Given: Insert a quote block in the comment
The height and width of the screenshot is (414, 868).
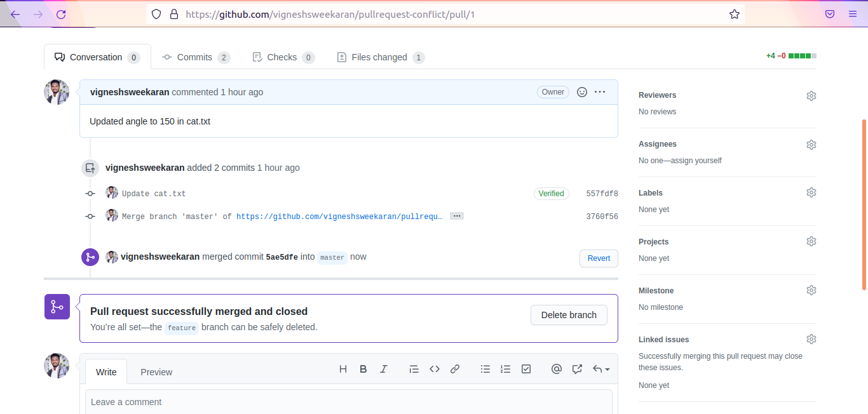Looking at the screenshot, I should (x=414, y=369).
